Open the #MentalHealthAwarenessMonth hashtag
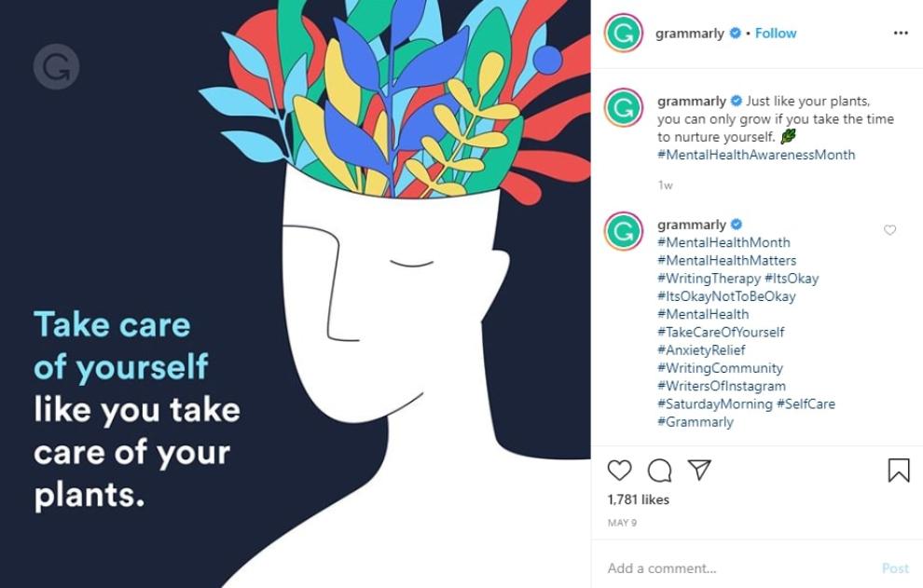Viewport: 923px width, 588px height. tap(756, 155)
